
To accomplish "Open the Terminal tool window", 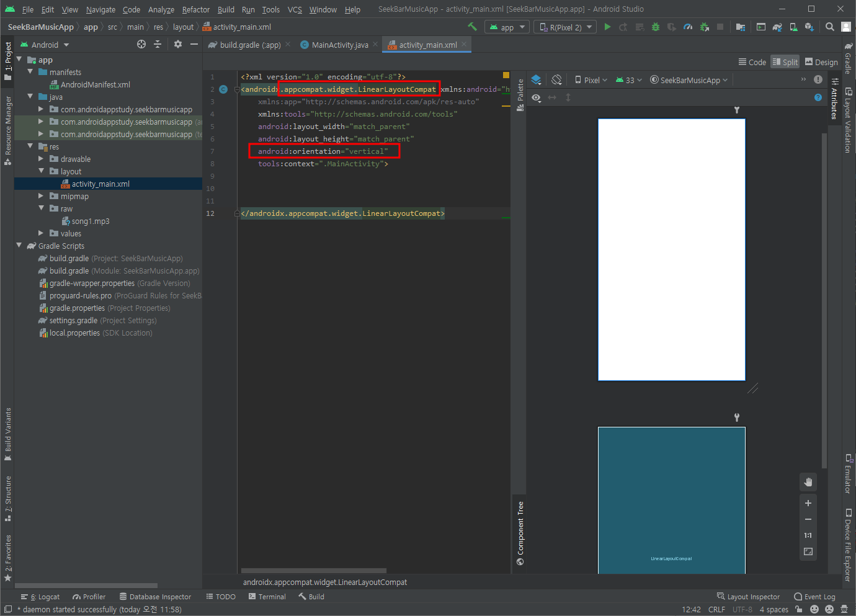I will pyautogui.click(x=267, y=597).
